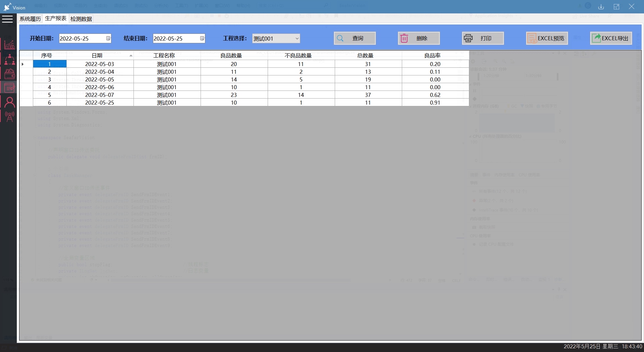Select yield rate cell 0.20
The image size is (644, 352).
(435, 64)
